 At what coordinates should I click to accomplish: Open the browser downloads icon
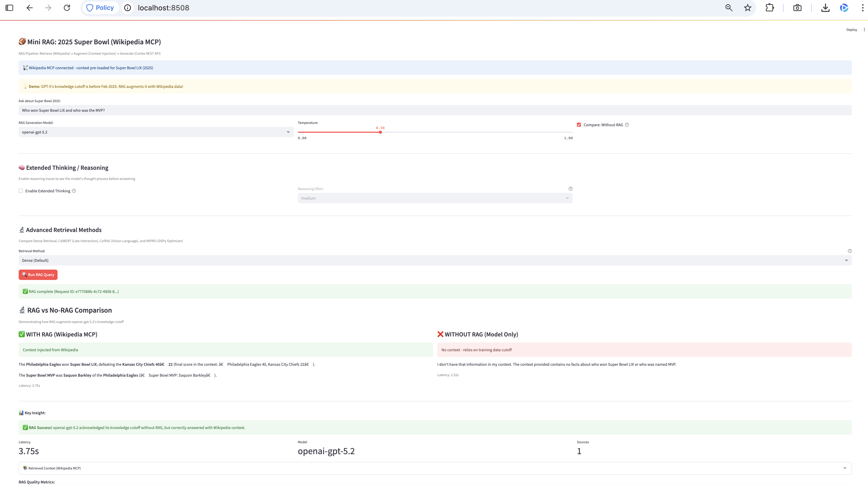coord(825,8)
